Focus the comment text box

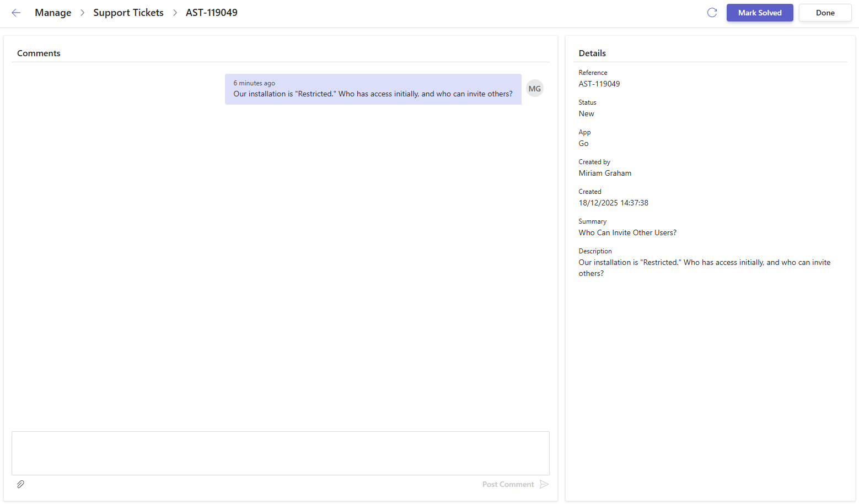[280, 453]
